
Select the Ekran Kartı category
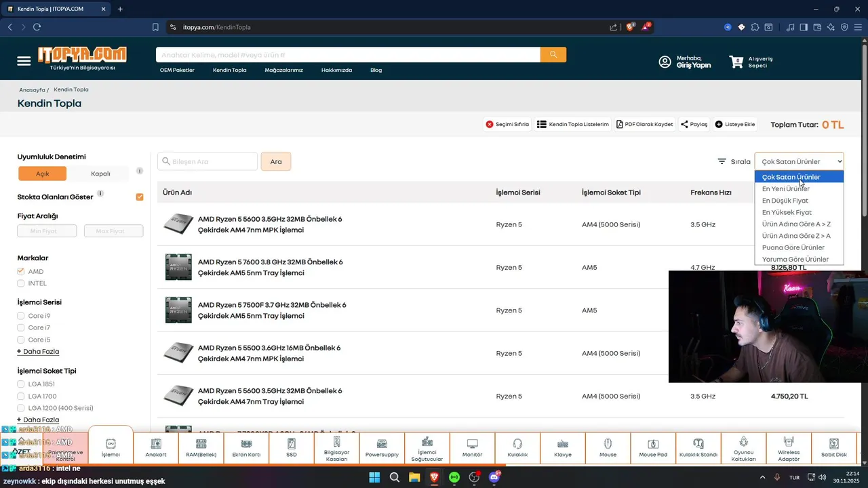pos(246,448)
